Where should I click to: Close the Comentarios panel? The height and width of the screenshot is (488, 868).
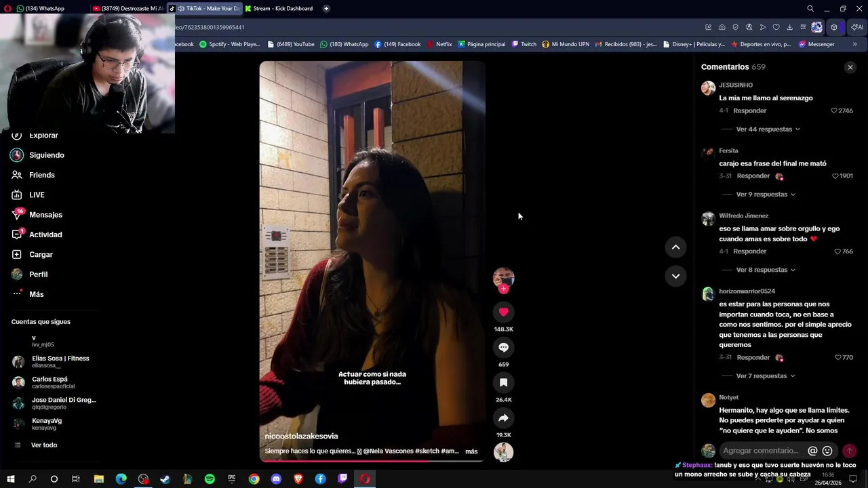click(850, 67)
